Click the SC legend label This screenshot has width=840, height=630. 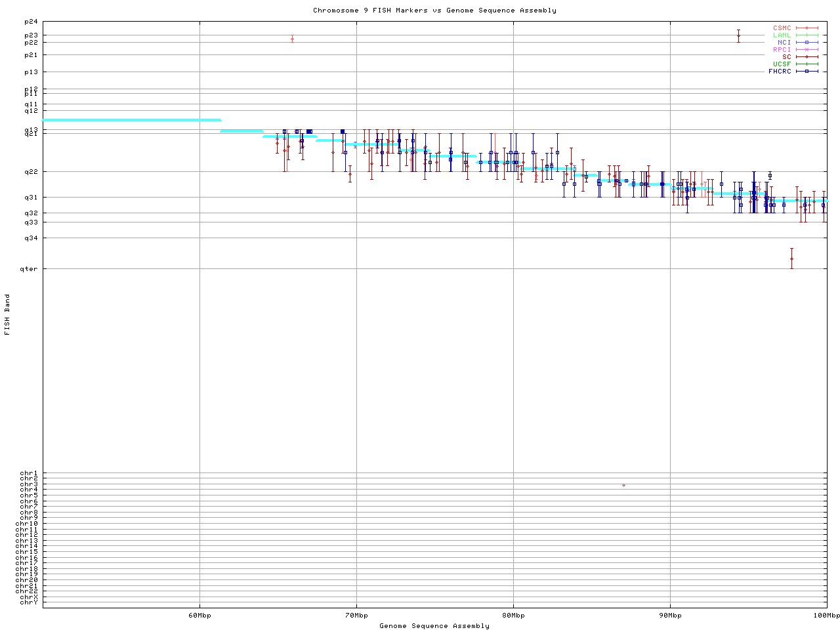[786, 57]
